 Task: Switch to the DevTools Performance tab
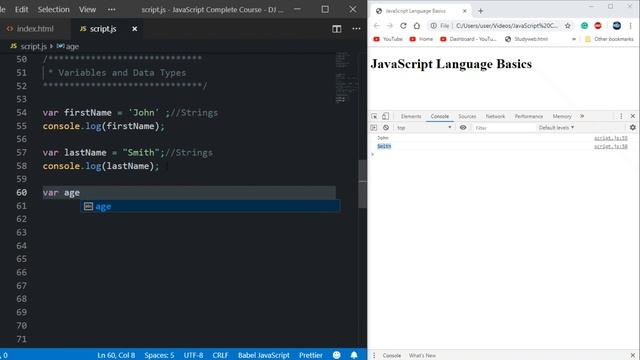529,116
